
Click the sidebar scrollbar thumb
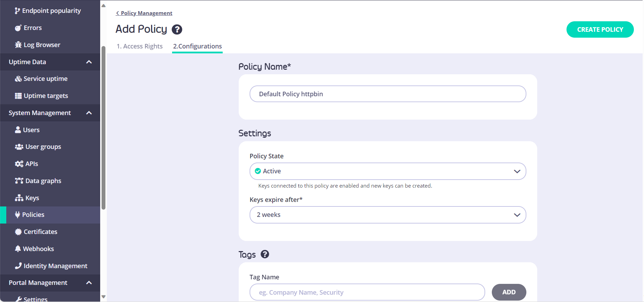[x=103, y=128]
